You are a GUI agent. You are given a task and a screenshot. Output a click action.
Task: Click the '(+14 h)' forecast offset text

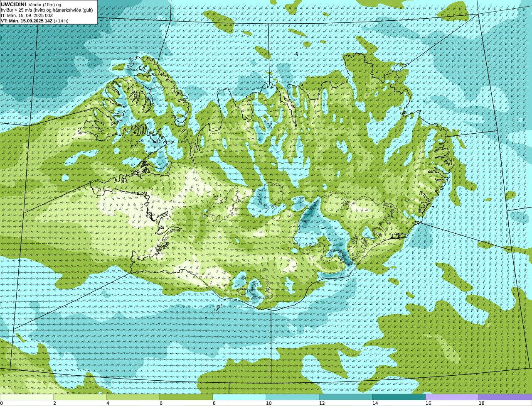coord(61,21)
